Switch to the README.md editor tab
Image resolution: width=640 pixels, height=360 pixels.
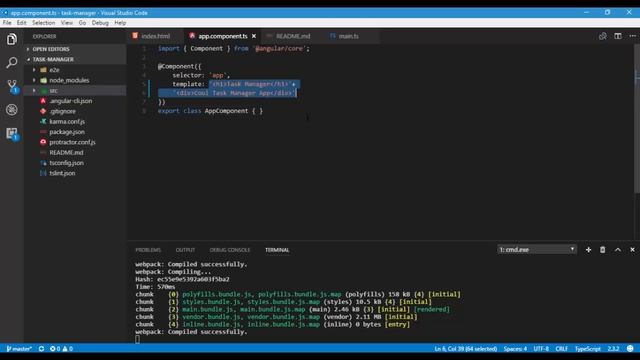coord(293,36)
